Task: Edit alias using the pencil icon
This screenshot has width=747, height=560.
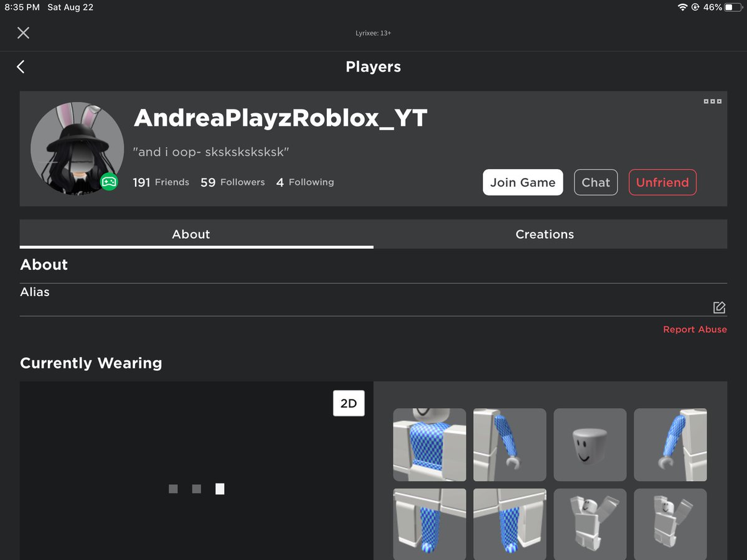Action: pyautogui.click(x=719, y=307)
